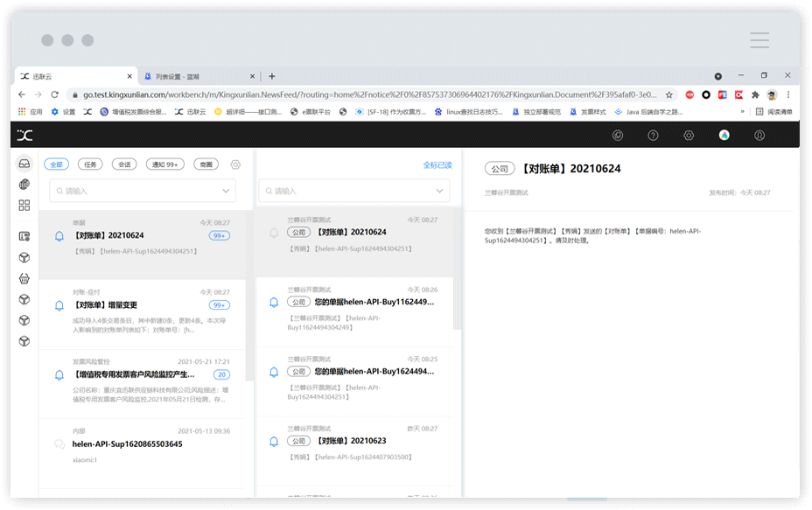812x510 pixels.
Task: Select the 任务 filter pill
Action: pos(90,164)
